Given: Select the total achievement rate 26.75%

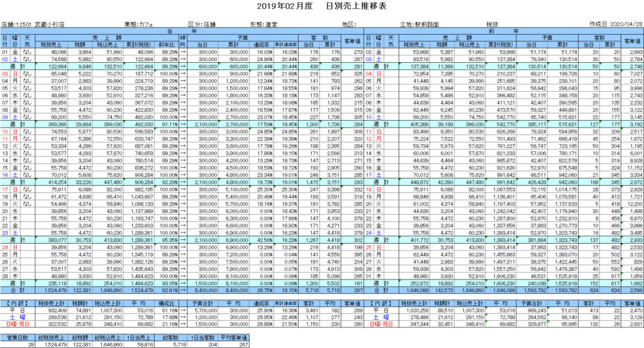Looking at the screenshot, I should pos(265,291).
